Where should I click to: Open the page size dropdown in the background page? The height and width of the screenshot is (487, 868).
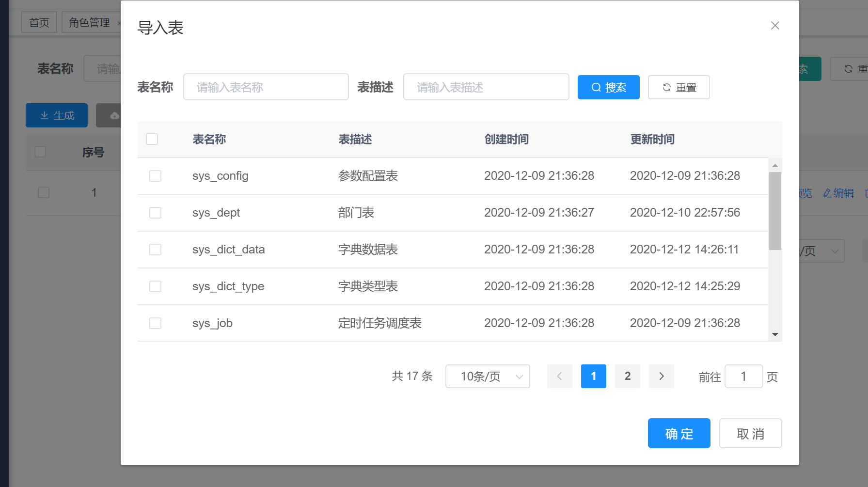822,251
